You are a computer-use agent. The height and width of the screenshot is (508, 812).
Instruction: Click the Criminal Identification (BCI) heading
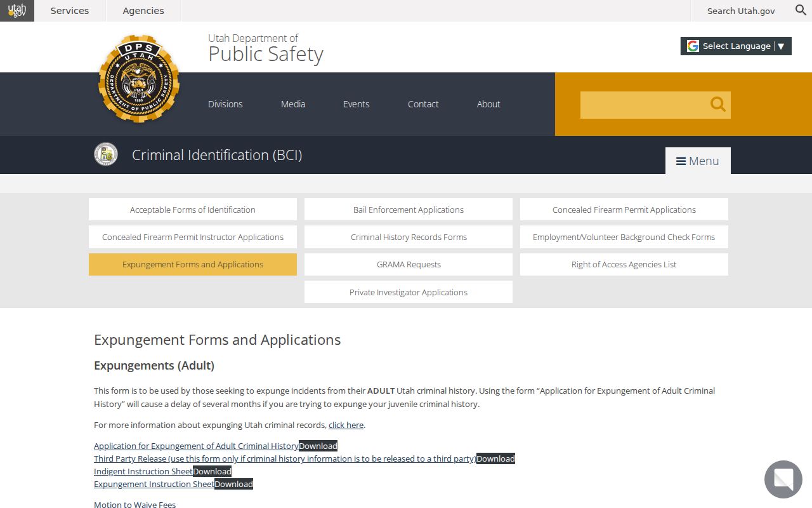pos(217,155)
